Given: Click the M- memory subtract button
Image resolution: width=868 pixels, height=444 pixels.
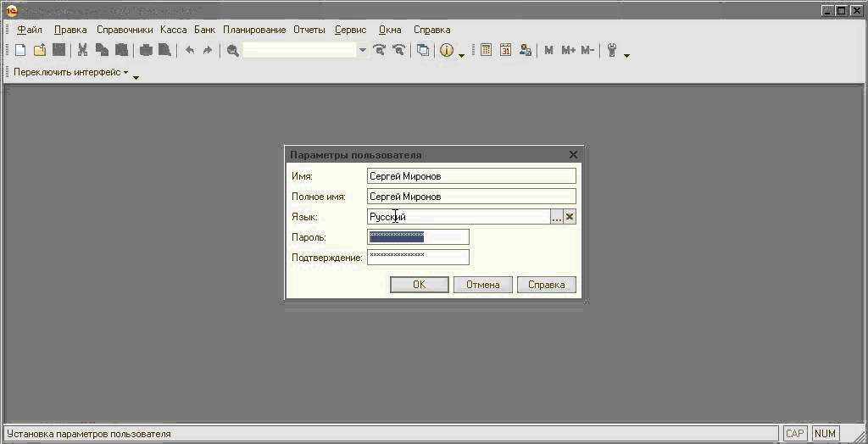Looking at the screenshot, I should click(x=587, y=50).
